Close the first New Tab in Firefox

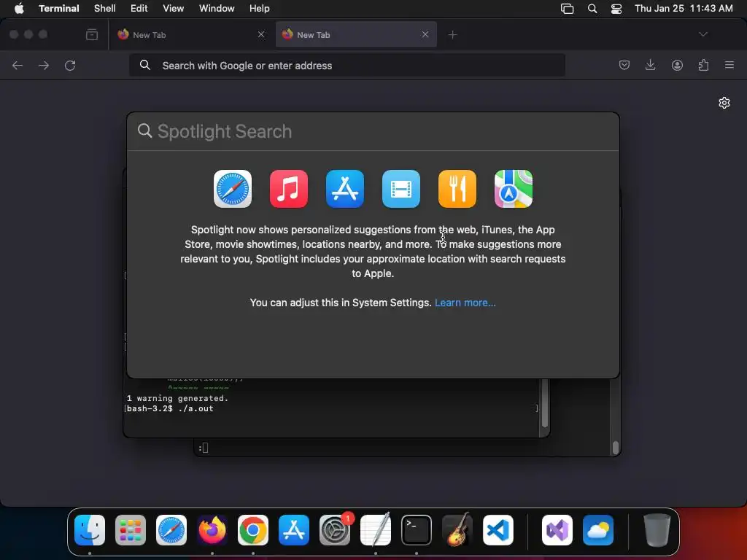click(261, 34)
